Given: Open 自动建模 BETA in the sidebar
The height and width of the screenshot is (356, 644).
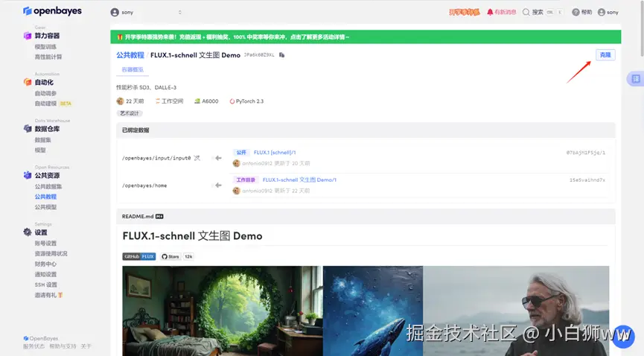Looking at the screenshot, I should [53, 104].
